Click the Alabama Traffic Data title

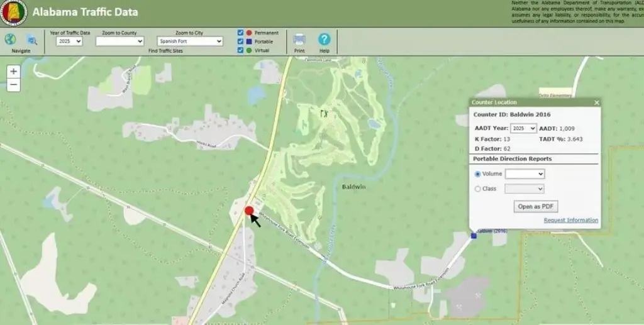(85, 12)
